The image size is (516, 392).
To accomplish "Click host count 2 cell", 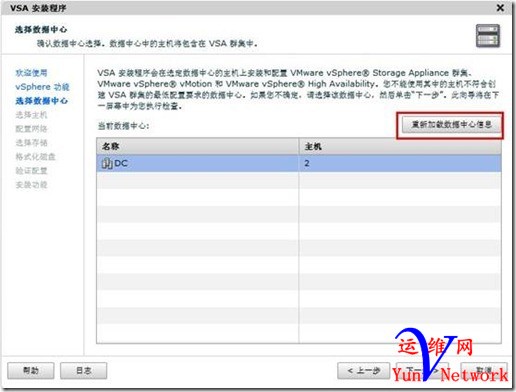I will click(x=400, y=163).
